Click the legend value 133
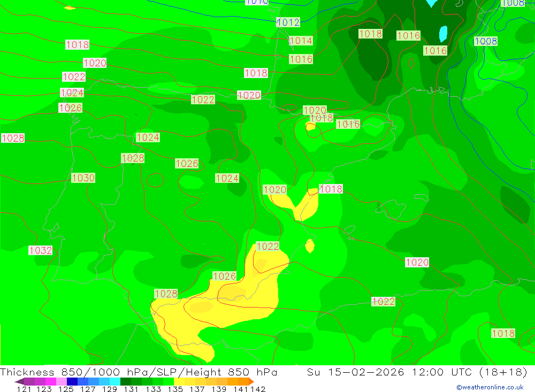This screenshot has width=535, height=392. pyautogui.click(x=154, y=389)
